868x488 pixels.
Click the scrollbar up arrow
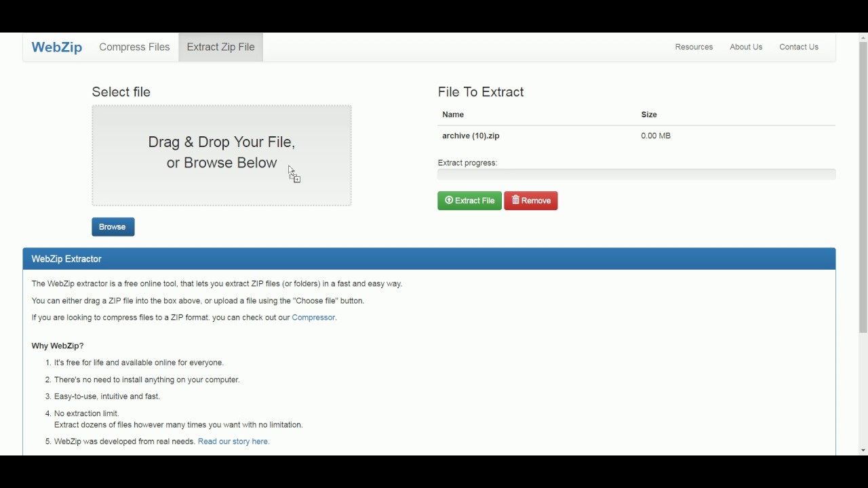click(863, 37)
